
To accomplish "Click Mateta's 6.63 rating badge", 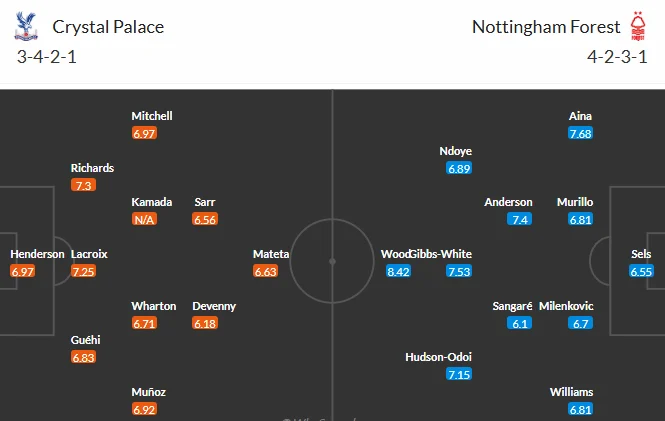I will pyautogui.click(x=265, y=271).
